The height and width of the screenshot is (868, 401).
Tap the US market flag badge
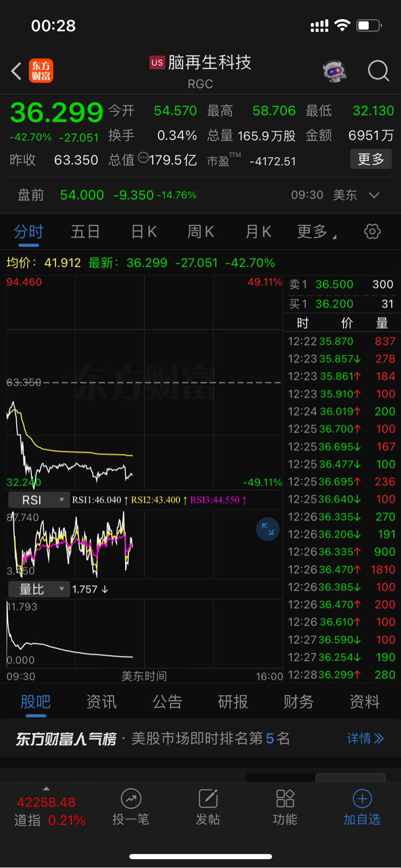coord(157,63)
